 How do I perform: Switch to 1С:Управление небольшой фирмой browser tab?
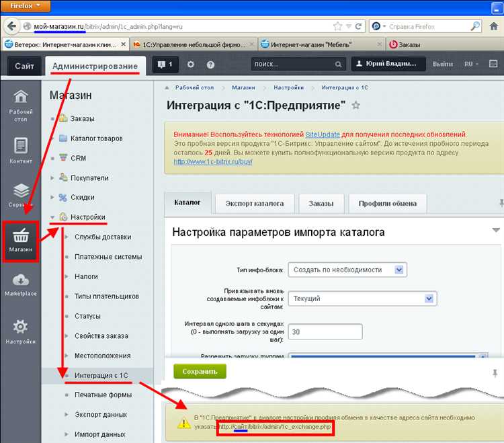[x=193, y=44]
